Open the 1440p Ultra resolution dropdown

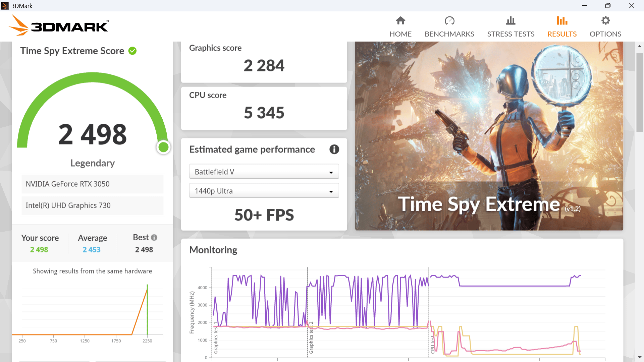[x=264, y=191]
